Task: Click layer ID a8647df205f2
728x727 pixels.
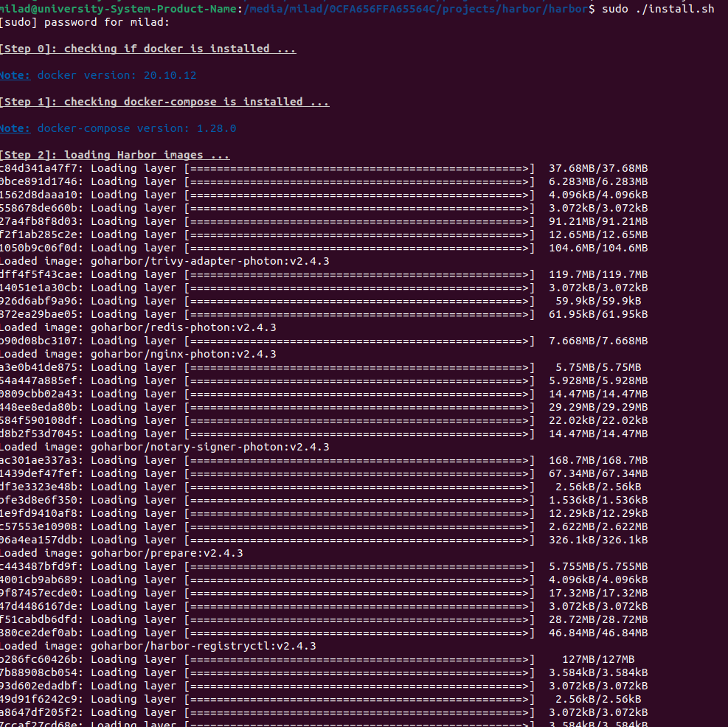Action: coord(40,712)
